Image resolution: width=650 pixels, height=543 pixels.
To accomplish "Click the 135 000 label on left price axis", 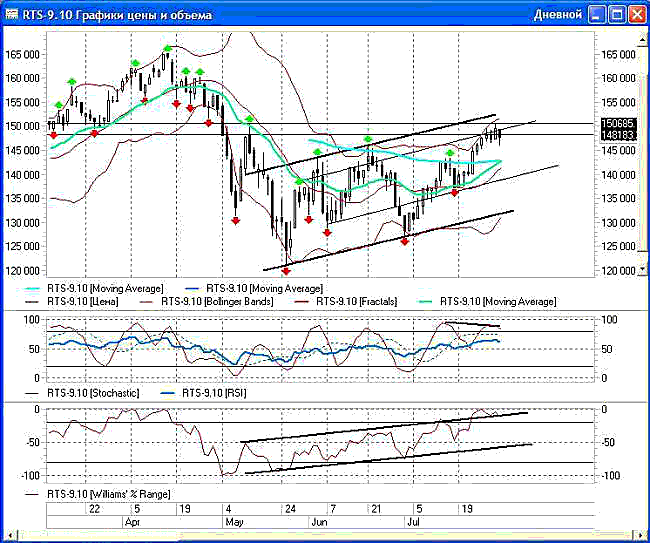I will [22, 199].
